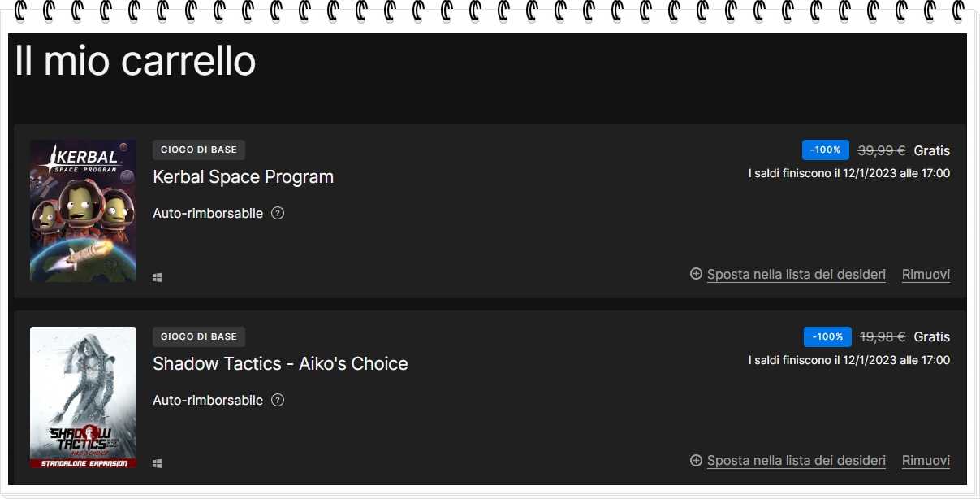Viewport: 980px width, 499px height.
Task: Open the Shadow Tactics cover image
Action: 83,397
